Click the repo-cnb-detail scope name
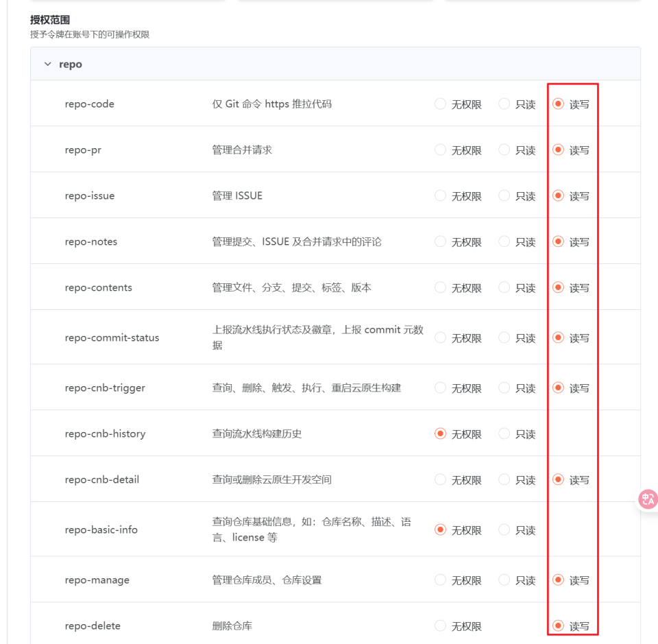 click(102, 479)
